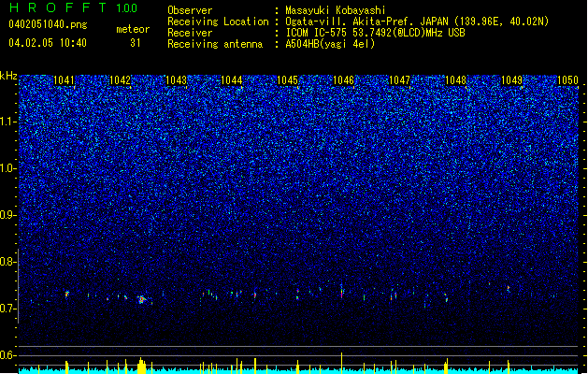Click the tallest yellow intensity spike at 1046
The width and height of the screenshot is (588, 374).
coord(341,361)
